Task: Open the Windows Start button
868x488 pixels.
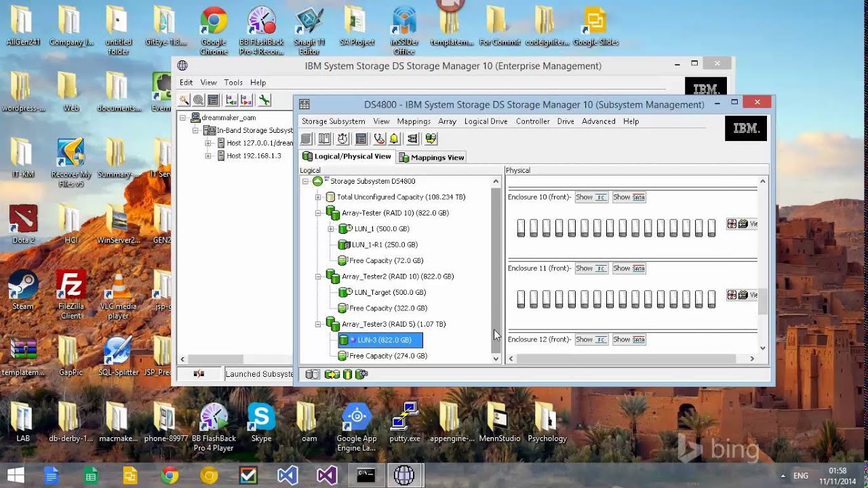Action: coord(15,475)
